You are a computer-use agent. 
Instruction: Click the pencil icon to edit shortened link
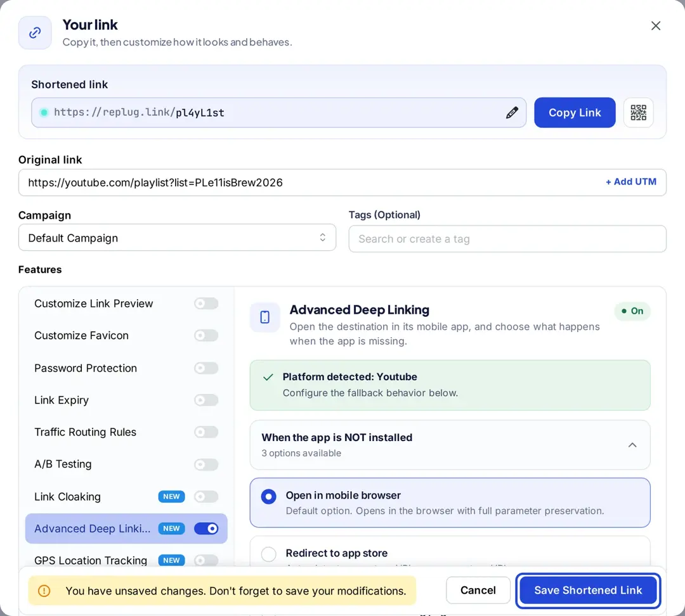(x=512, y=113)
